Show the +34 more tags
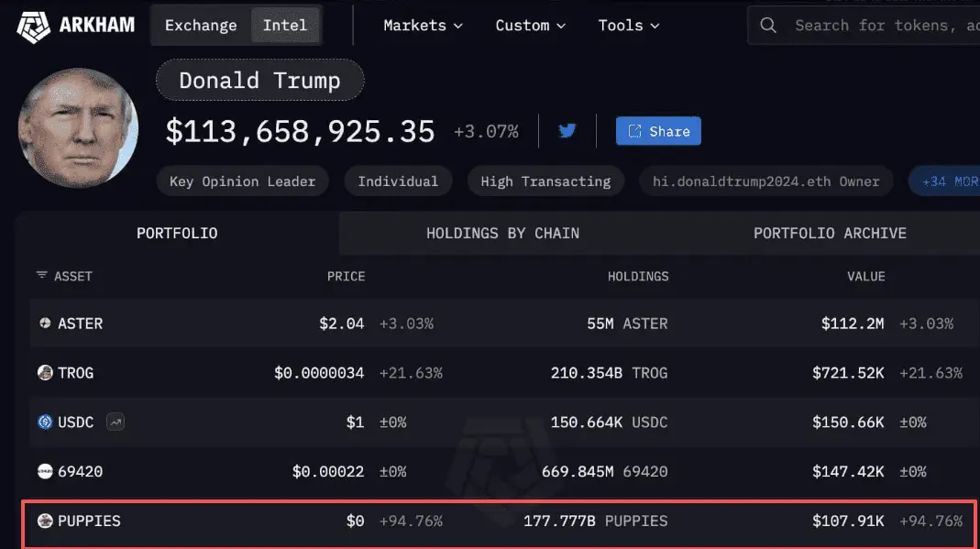This screenshot has width=980, height=549. [x=946, y=181]
